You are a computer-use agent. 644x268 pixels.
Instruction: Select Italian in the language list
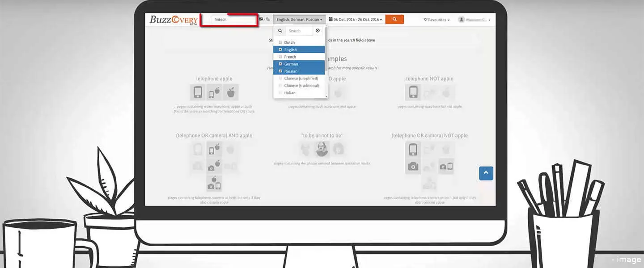click(x=290, y=92)
